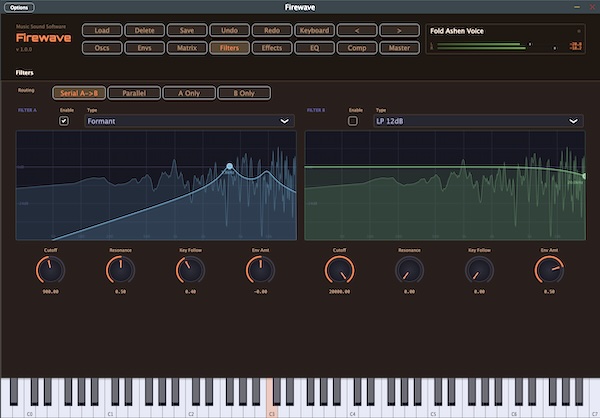Play the C0 piano key
The height and width of the screenshot is (418, 600).
29,410
